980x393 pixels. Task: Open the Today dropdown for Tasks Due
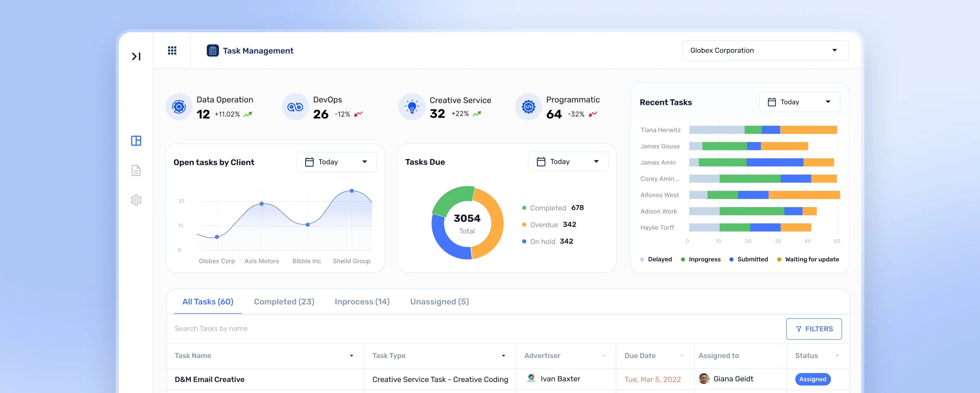568,161
